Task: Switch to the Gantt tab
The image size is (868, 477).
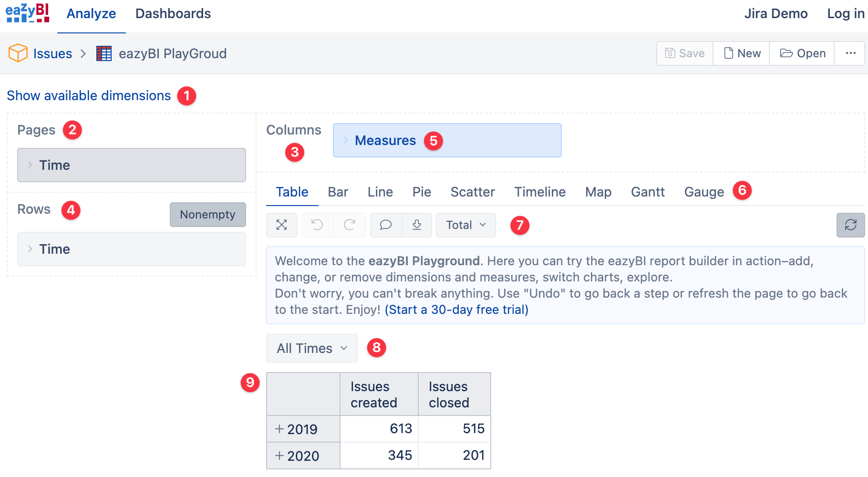Action: pos(648,192)
